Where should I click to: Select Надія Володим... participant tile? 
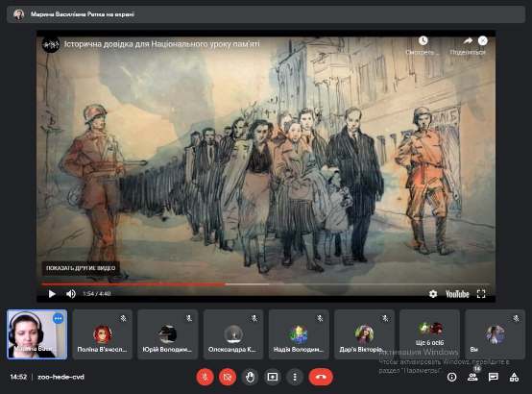(299, 334)
